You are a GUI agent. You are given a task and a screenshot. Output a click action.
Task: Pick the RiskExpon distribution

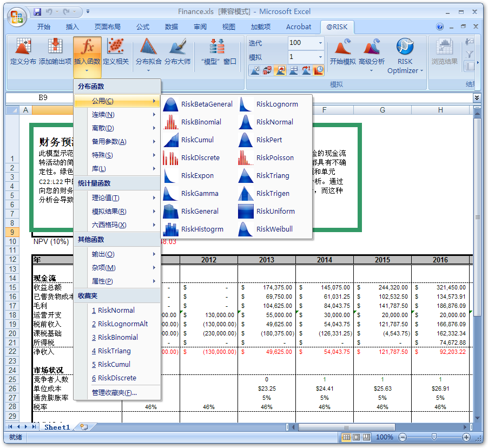coord(197,176)
